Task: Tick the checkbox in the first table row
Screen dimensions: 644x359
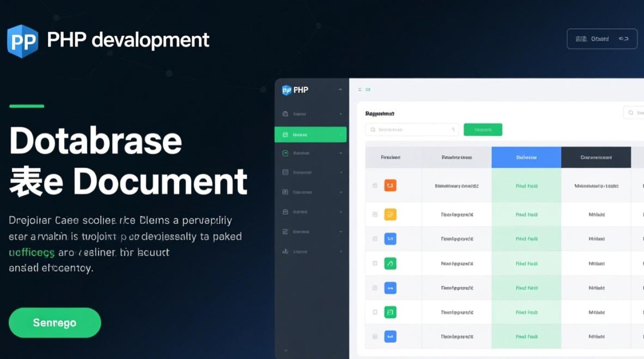Action: 375,186
